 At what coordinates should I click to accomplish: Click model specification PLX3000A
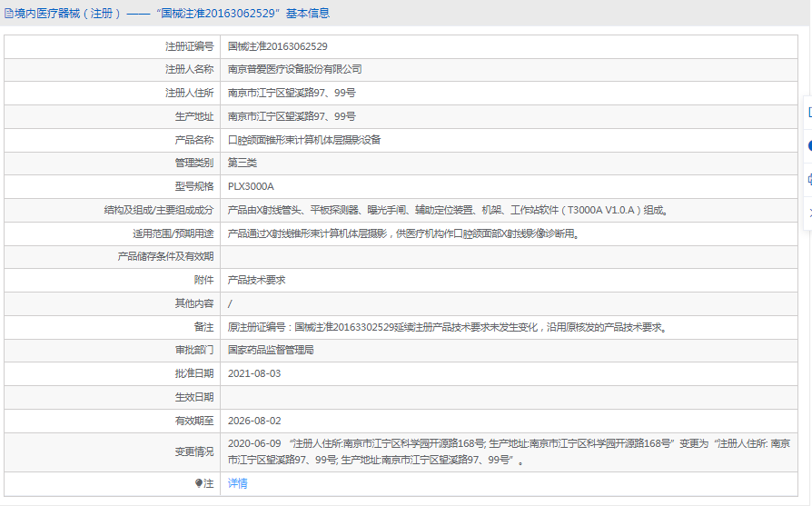click(251, 186)
